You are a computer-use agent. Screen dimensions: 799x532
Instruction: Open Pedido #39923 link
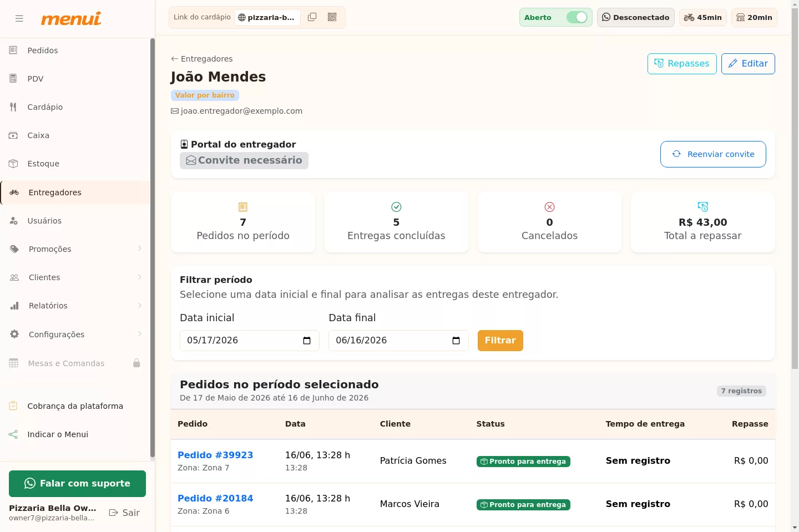pos(215,455)
